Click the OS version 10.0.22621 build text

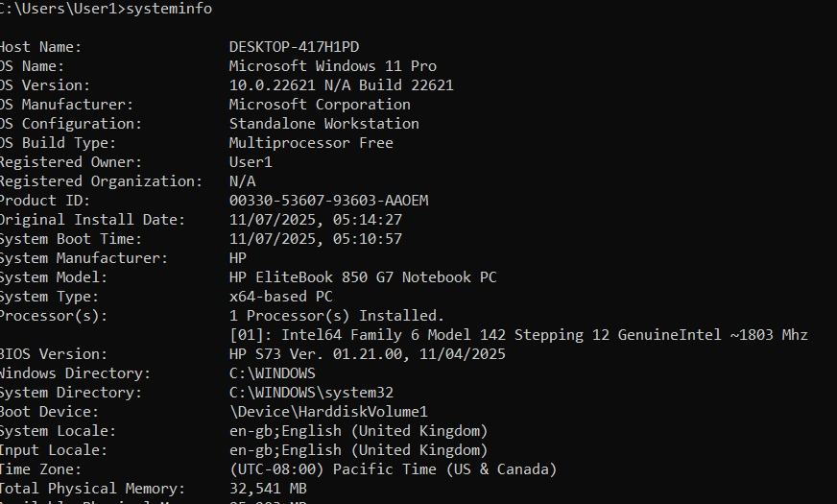(341, 85)
